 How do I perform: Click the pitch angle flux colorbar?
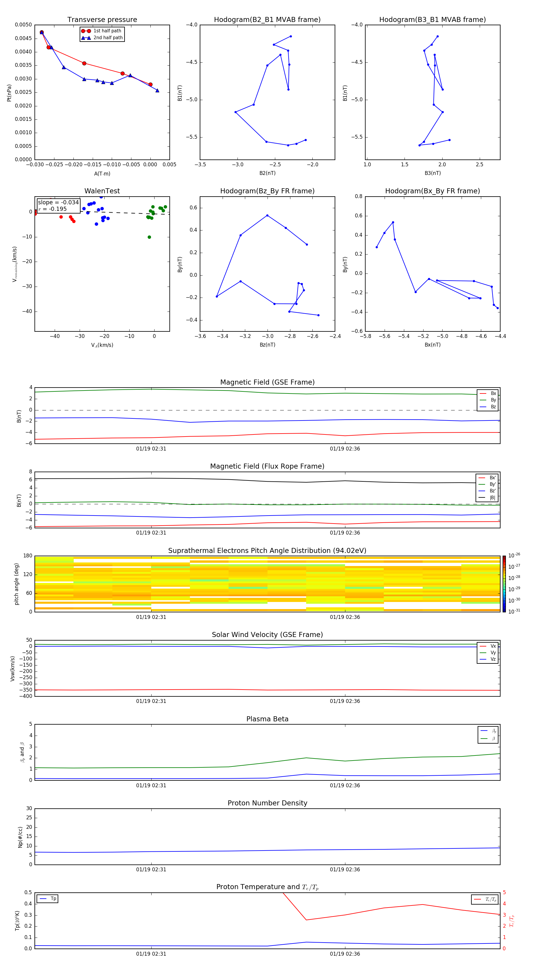(504, 584)
